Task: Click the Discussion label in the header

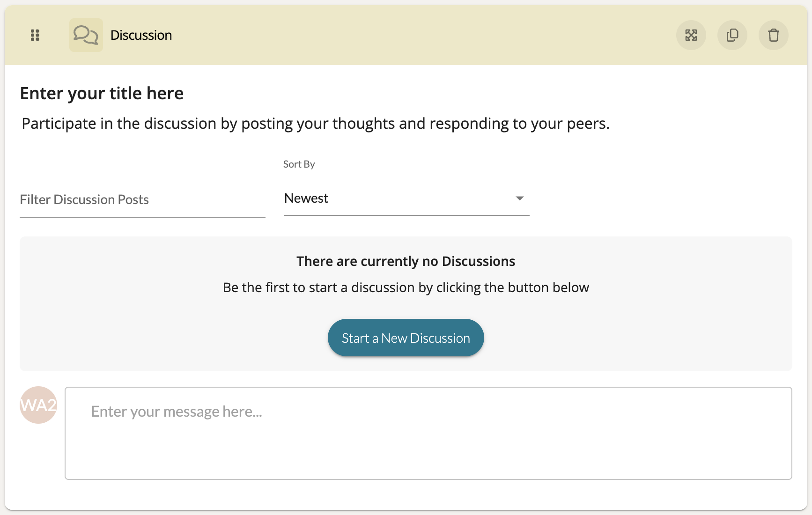Action: point(141,36)
